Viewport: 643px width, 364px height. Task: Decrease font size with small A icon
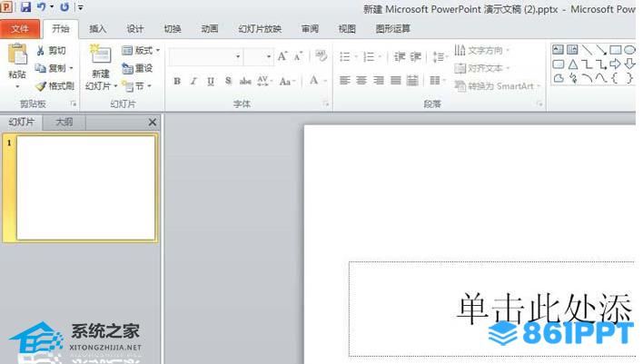click(298, 56)
